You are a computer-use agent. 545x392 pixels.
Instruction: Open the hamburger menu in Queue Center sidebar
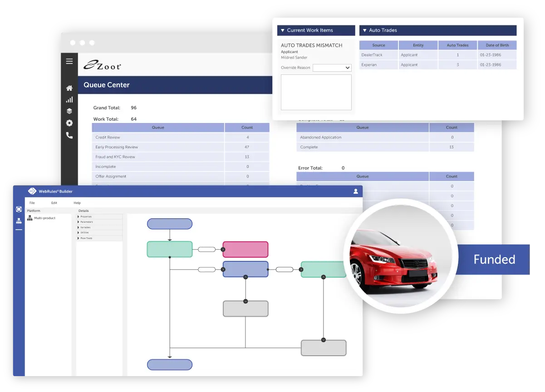tap(69, 61)
